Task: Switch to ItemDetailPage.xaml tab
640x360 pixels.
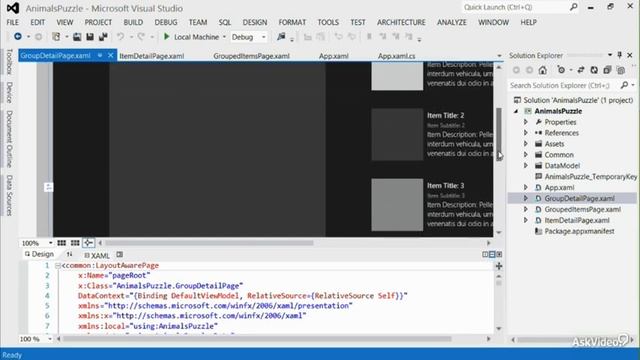Action: click(151, 56)
